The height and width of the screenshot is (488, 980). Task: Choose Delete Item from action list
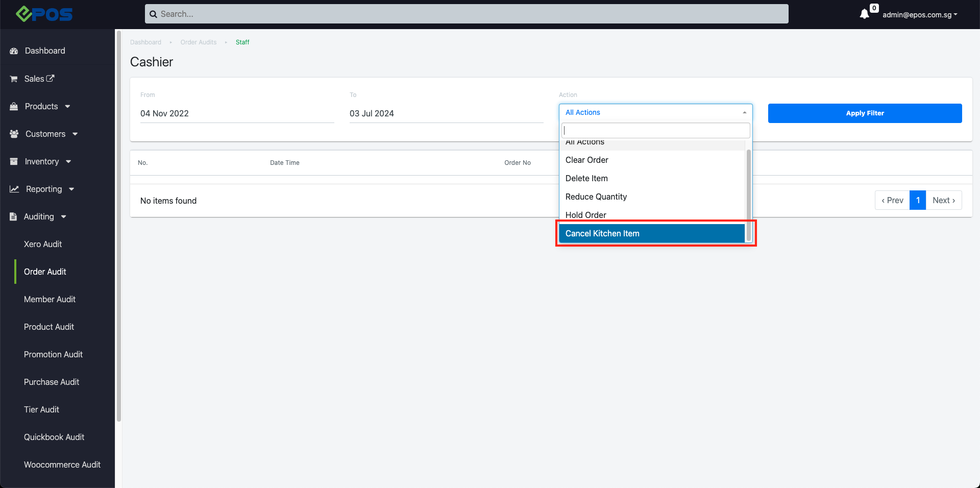[x=586, y=178]
